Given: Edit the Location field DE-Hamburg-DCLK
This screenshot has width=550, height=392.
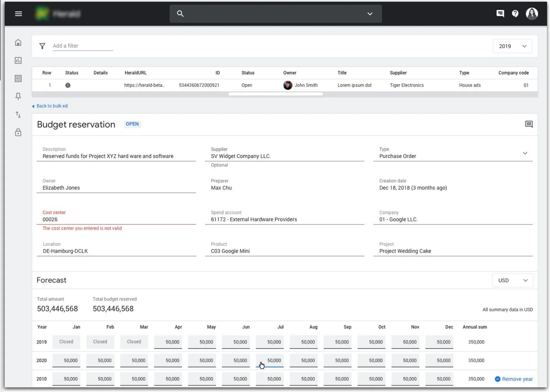Looking at the screenshot, I should [x=116, y=248].
